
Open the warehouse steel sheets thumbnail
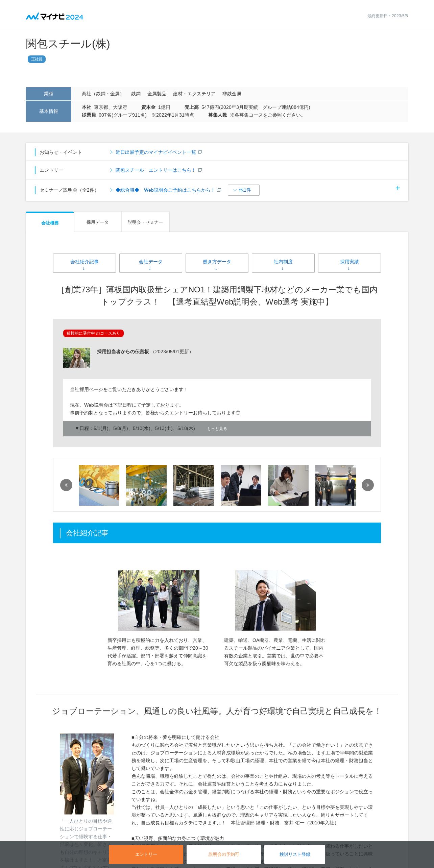click(x=194, y=485)
